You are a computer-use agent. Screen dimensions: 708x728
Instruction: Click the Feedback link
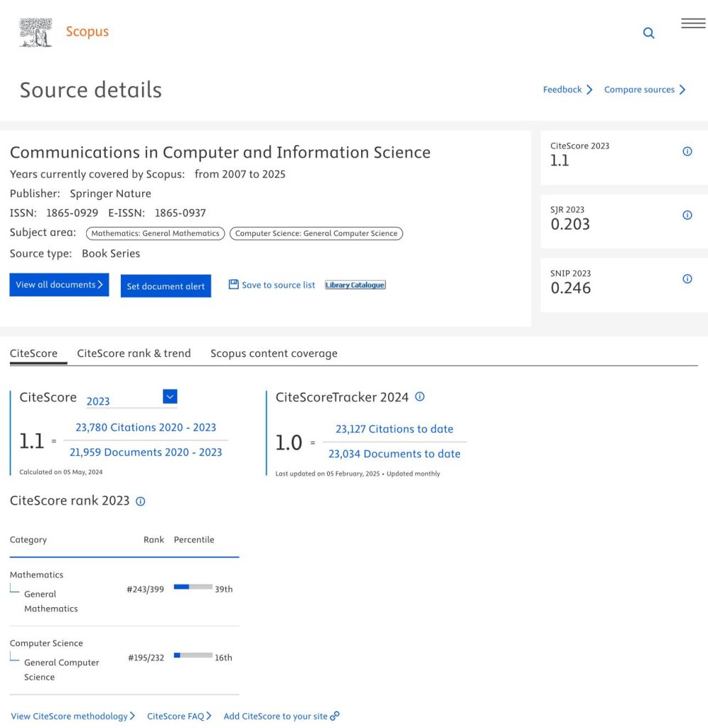(x=567, y=90)
